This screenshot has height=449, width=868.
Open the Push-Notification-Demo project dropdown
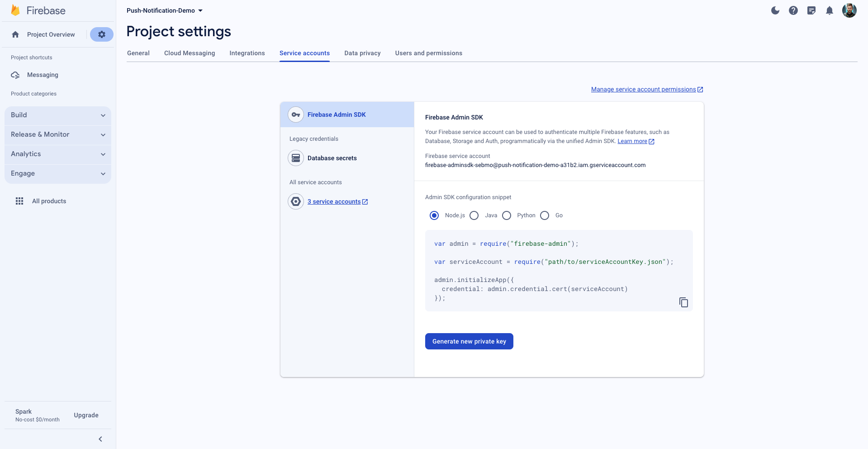pyautogui.click(x=165, y=10)
